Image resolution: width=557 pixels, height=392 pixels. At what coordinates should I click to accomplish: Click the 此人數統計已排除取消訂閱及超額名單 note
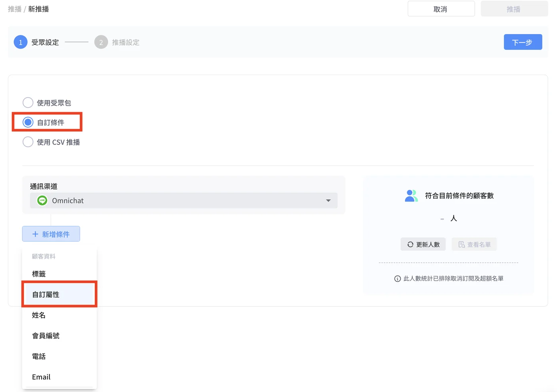[x=454, y=279]
